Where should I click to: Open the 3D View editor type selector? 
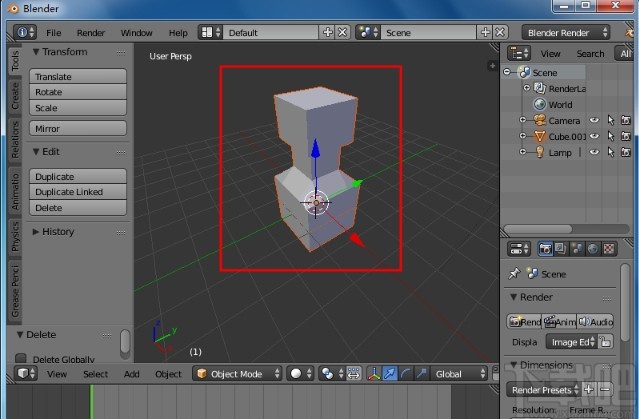tap(26, 373)
